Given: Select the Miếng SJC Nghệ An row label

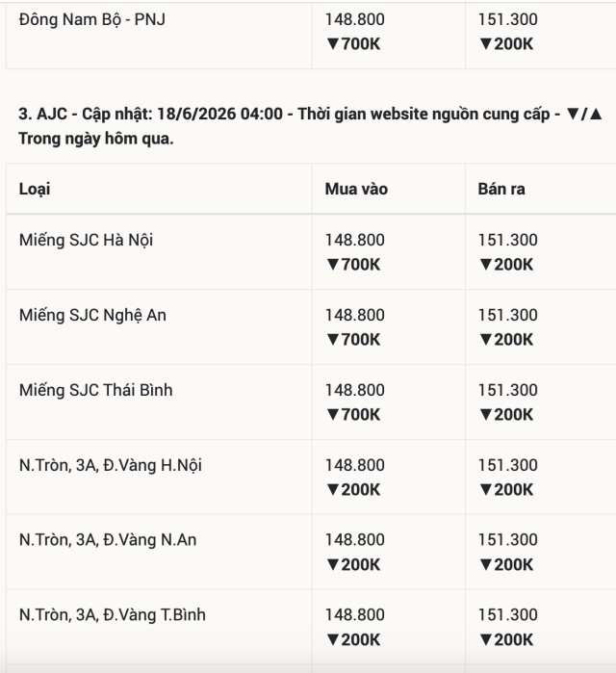Looking at the screenshot, I should tap(92, 316).
